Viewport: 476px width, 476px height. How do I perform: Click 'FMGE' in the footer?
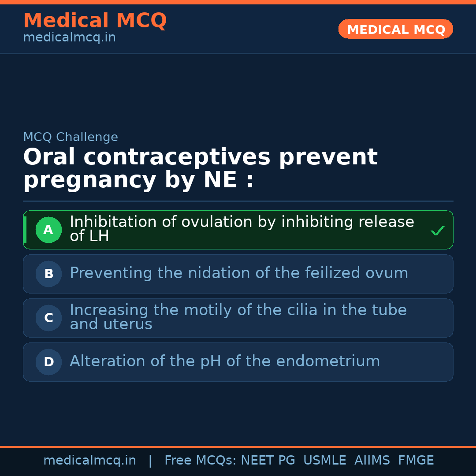tap(416, 461)
